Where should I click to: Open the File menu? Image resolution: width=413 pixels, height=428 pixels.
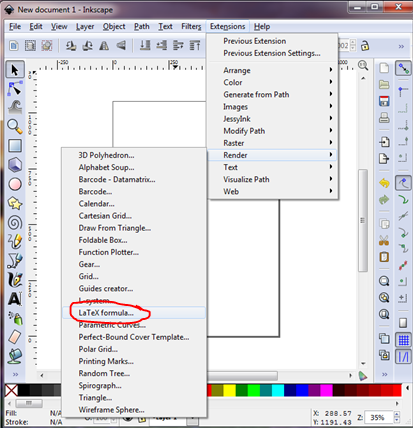(15, 26)
